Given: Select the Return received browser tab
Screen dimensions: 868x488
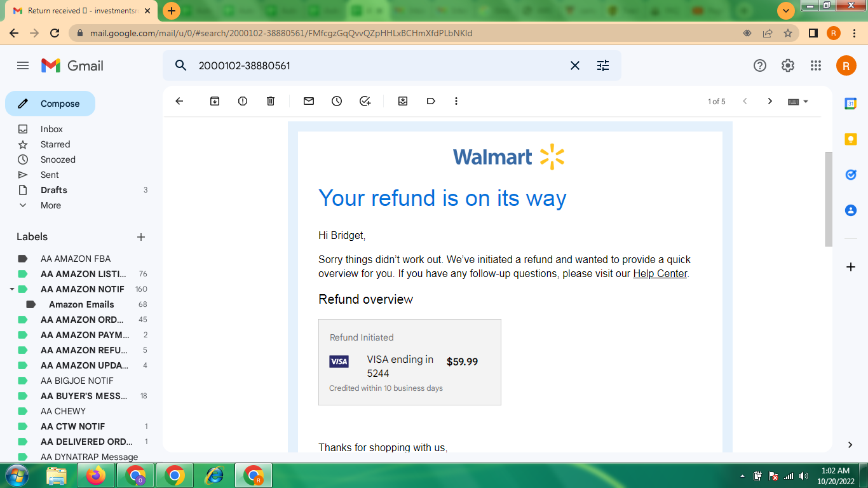Looking at the screenshot, I should click(81, 11).
